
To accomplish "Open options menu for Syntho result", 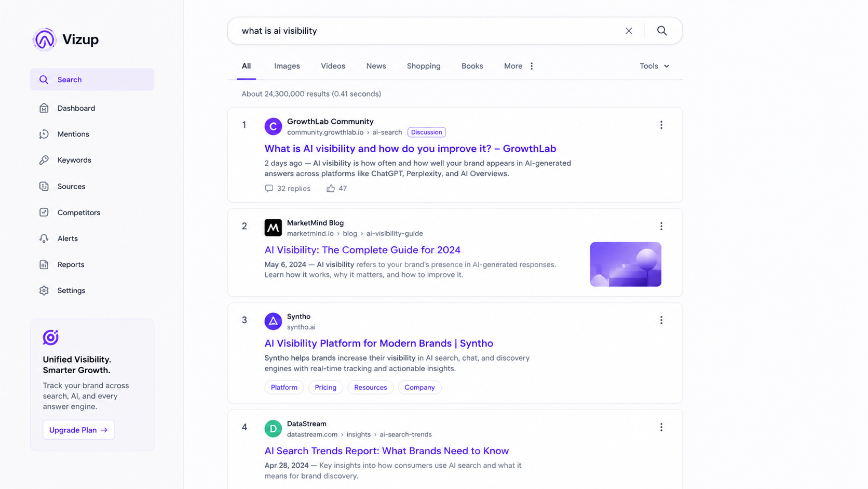I will 661,320.
